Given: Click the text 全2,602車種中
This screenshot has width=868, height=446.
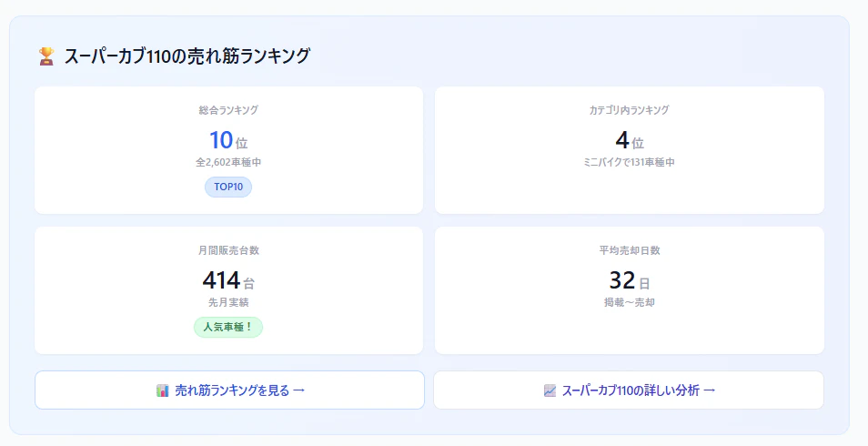Looking at the screenshot, I should 228,162.
